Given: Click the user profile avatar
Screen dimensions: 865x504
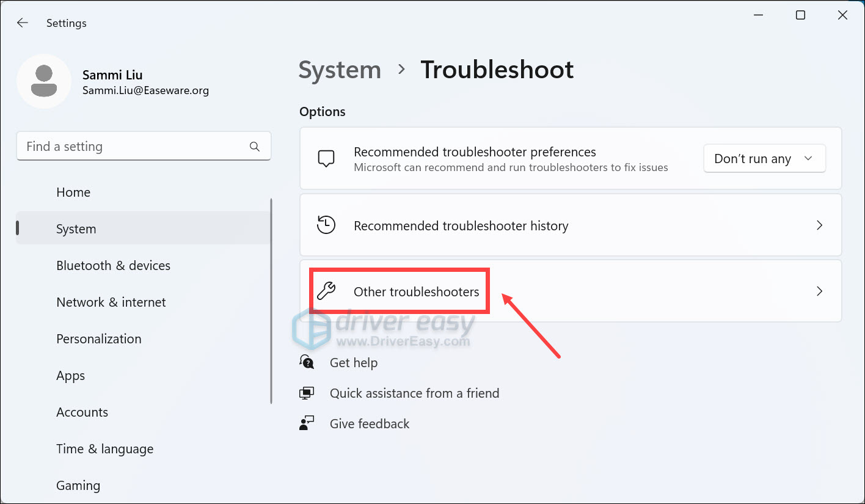Looking at the screenshot, I should [44, 81].
